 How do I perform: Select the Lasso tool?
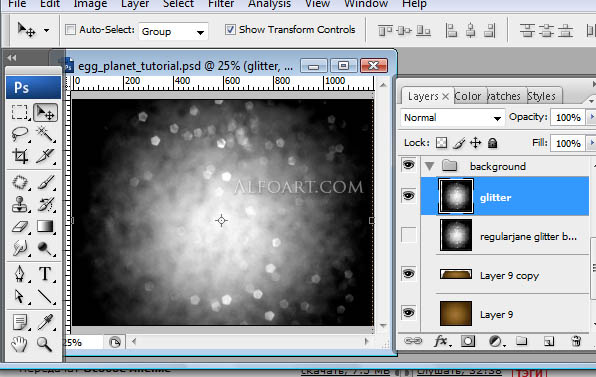pyautogui.click(x=20, y=134)
